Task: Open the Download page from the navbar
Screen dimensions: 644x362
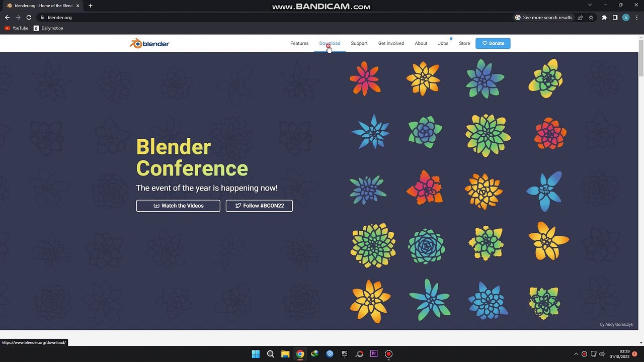Action: pos(330,43)
